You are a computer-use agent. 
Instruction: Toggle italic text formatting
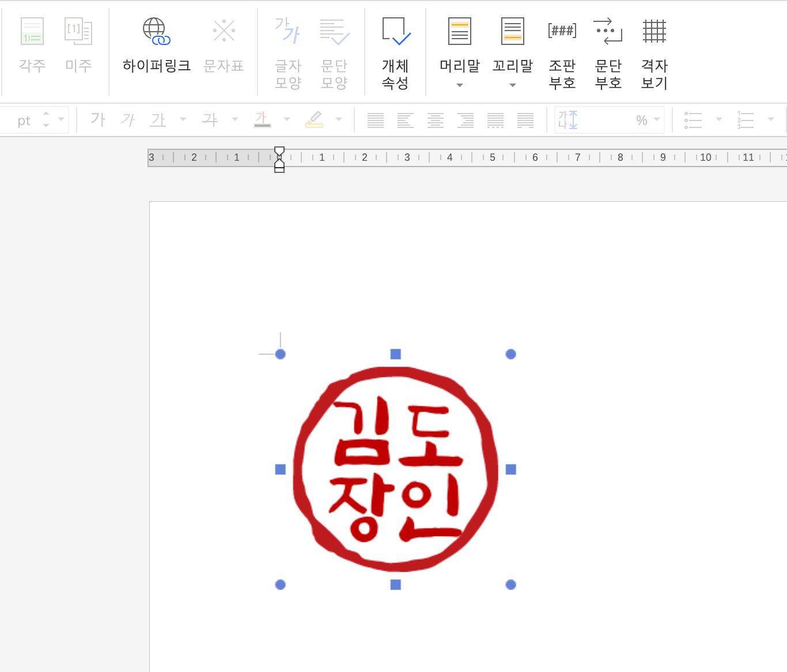pyautogui.click(x=128, y=119)
